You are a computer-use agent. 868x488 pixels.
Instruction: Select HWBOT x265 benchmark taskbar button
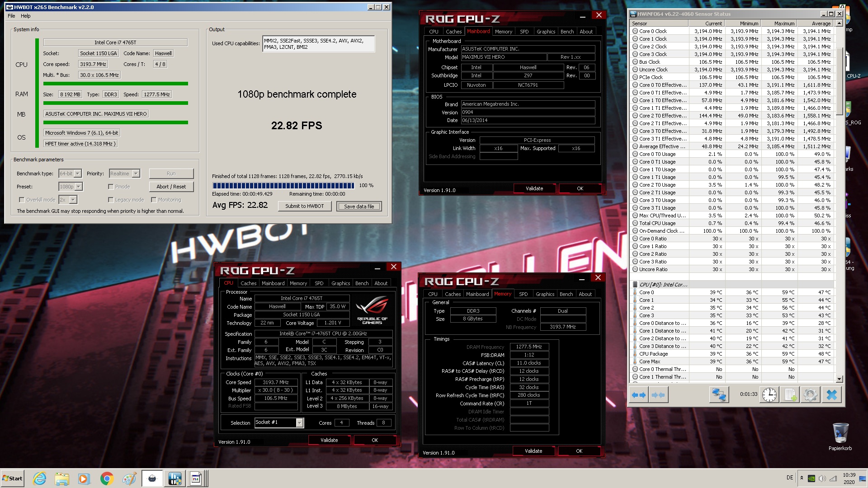pos(152,479)
